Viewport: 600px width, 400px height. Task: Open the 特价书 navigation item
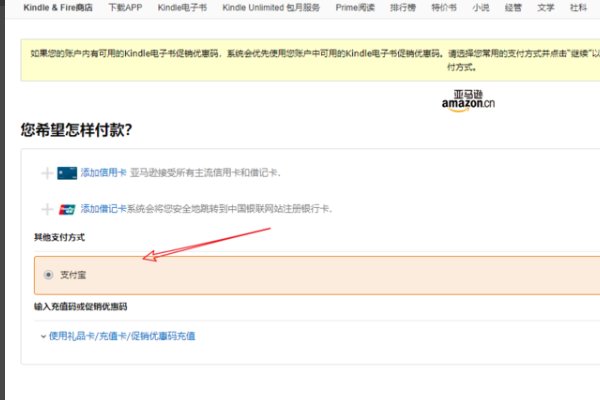[x=444, y=7]
